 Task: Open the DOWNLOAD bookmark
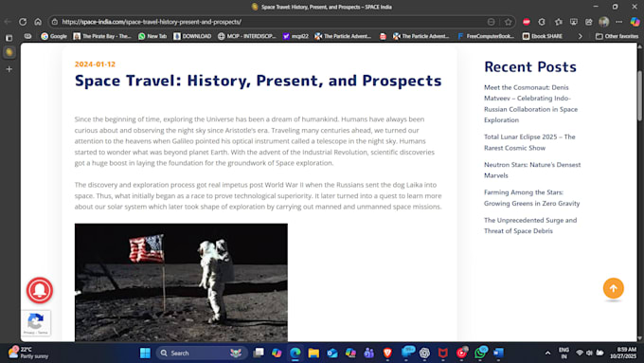tap(192, 36)
